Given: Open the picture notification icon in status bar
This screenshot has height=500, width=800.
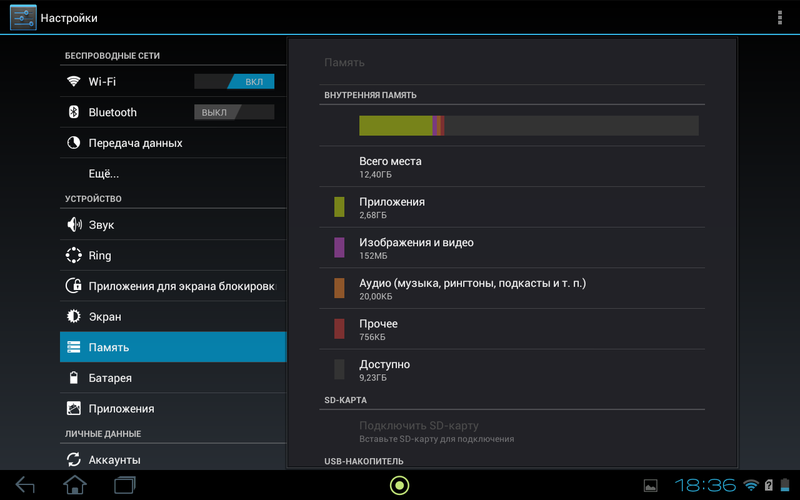Looking at the screenshot, I should point(651,486).
